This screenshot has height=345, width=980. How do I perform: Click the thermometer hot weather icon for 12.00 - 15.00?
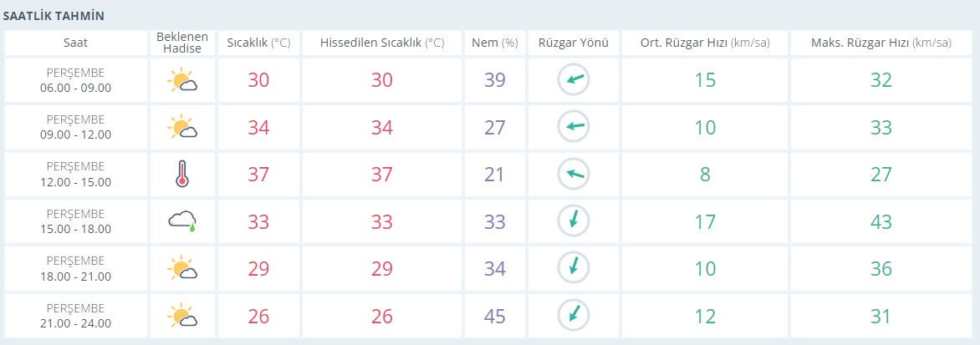point(182,174)
